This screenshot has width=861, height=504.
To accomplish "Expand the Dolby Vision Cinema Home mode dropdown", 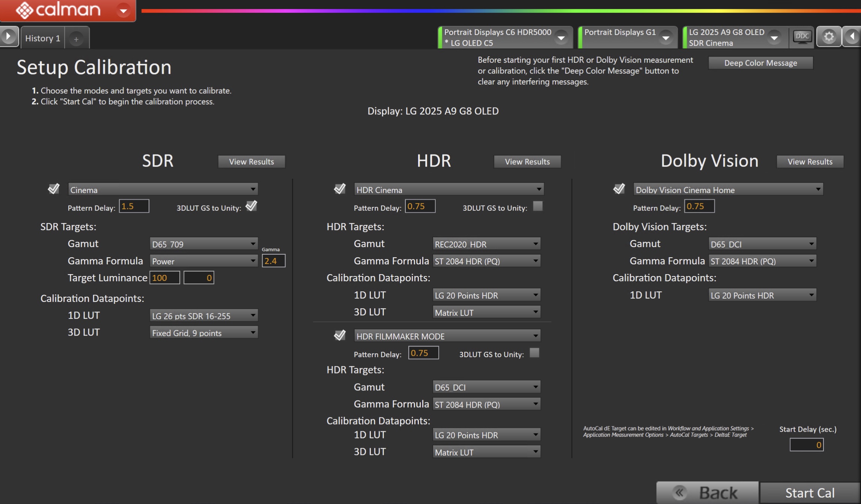I will (728, 189).
